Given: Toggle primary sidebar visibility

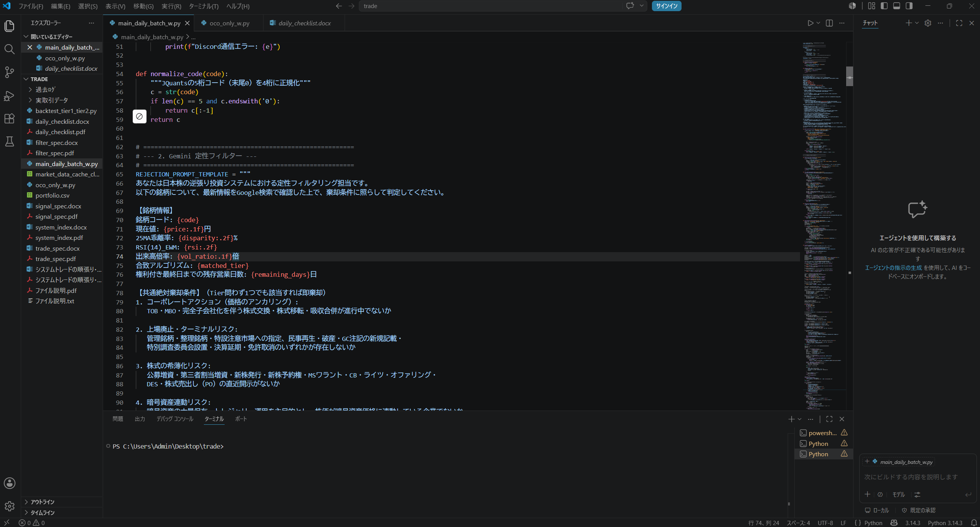Looking at the screenshot, I should (x=884, y=6).
